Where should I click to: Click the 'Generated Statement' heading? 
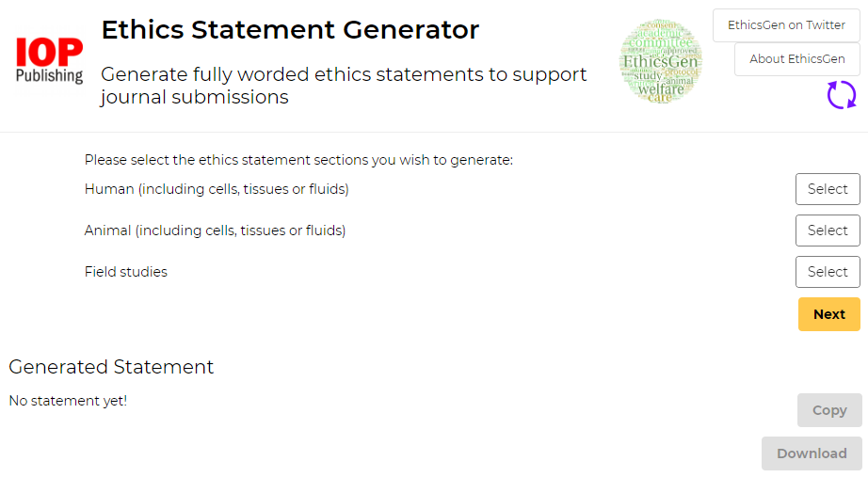(x=111, y=367)
